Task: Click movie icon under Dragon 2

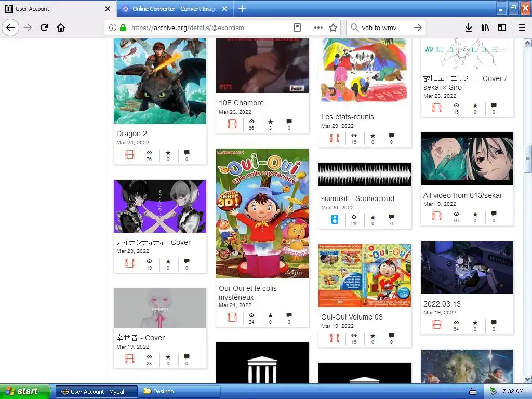Action: pos(129,155)
